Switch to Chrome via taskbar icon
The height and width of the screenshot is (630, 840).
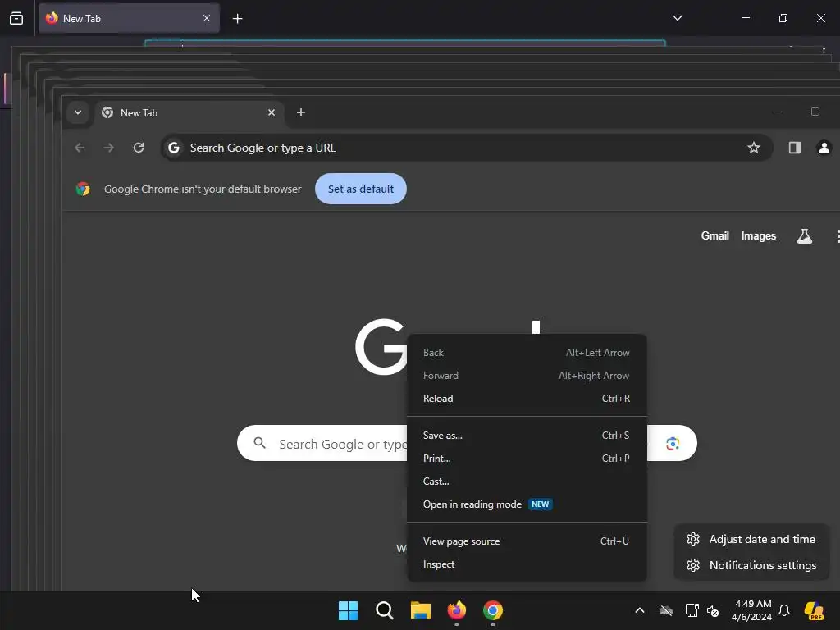[493, 610]
